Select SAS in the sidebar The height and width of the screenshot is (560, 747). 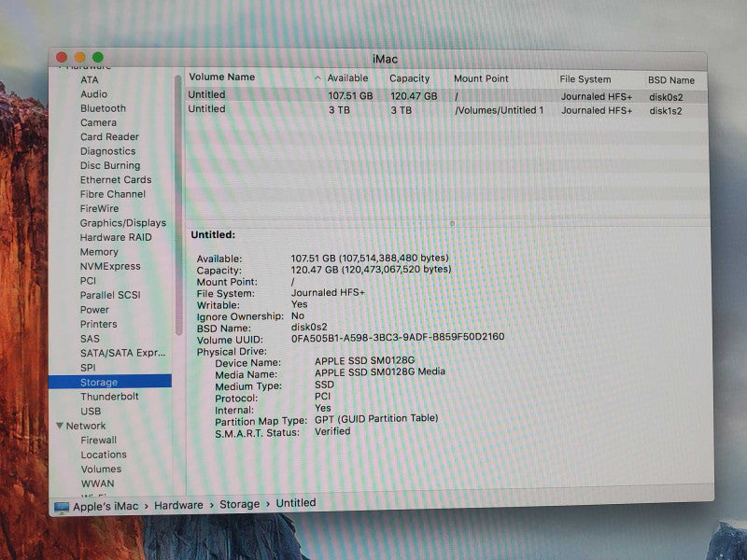90,339
